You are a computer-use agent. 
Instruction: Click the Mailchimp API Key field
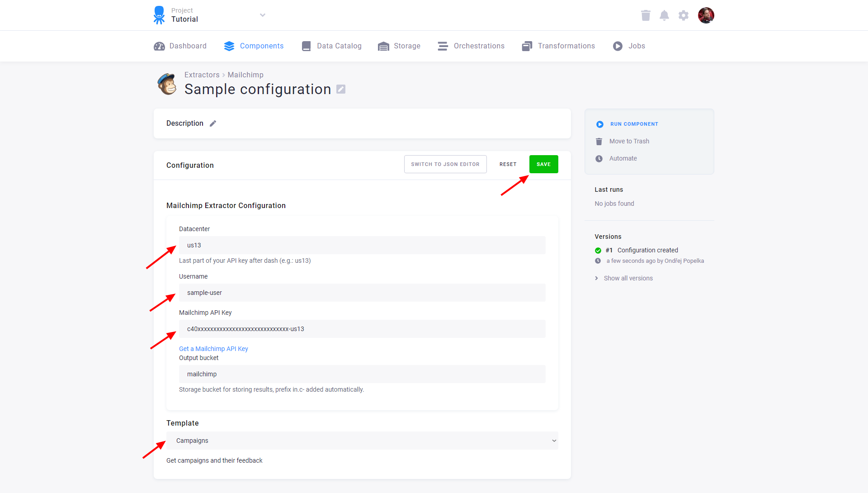pyautogui.click(x=362, y=329)
